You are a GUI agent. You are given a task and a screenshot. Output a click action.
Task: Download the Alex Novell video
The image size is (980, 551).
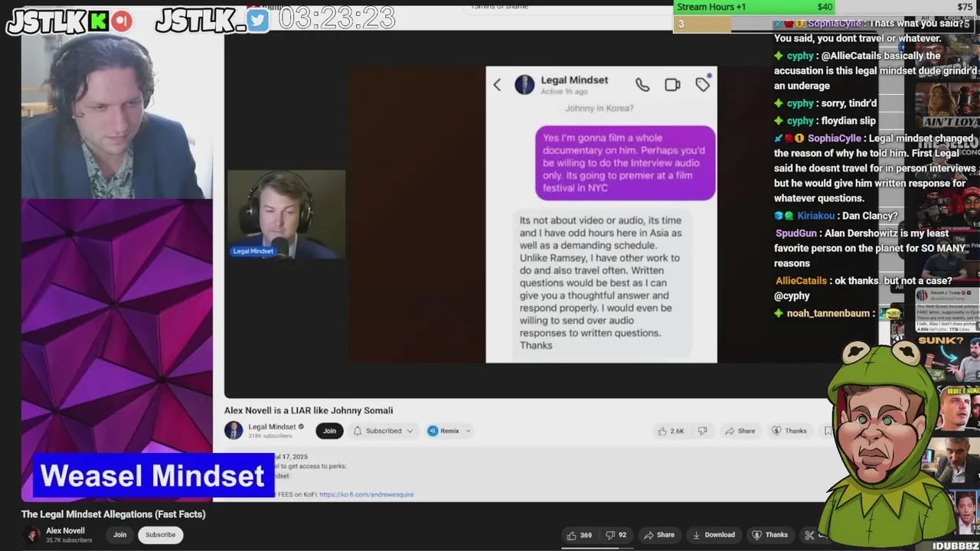713,535
